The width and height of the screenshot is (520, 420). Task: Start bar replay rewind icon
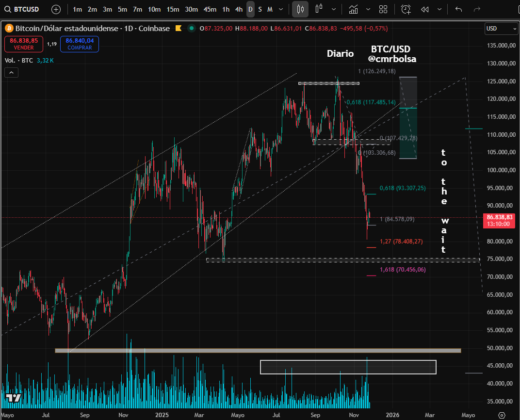[425, 9]
